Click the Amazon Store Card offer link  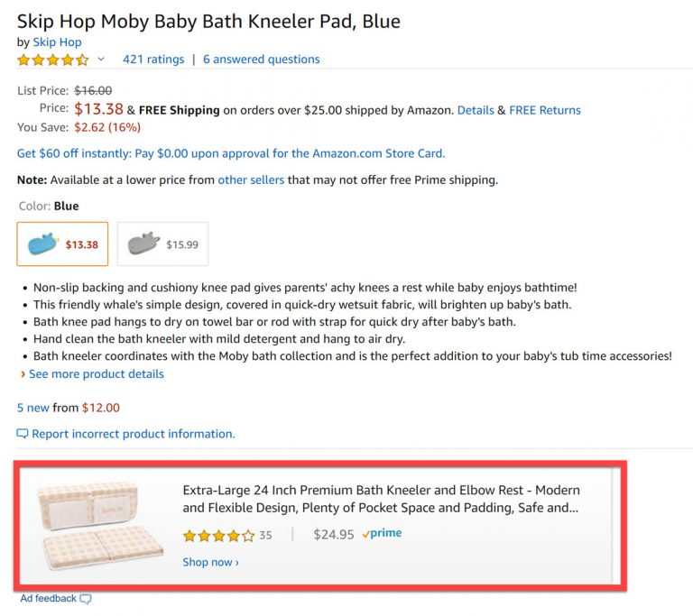tap(230, 153)
